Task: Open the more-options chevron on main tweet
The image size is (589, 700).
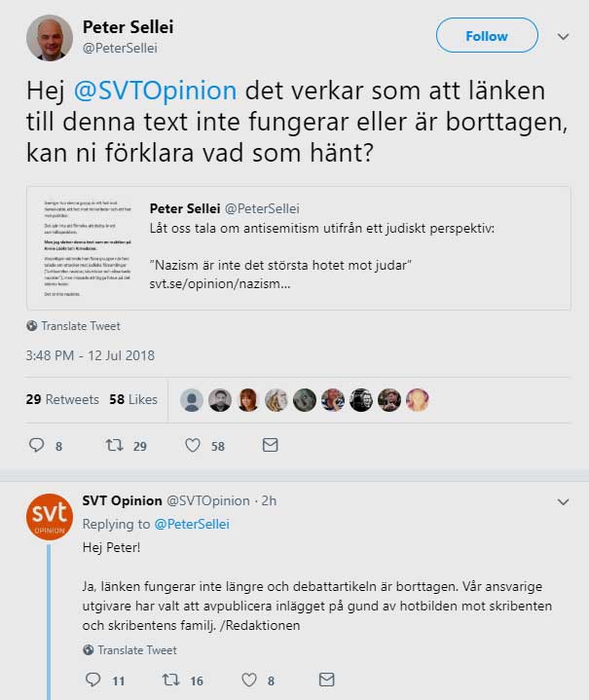Action: pyautogui.click(x=563, y=36)
